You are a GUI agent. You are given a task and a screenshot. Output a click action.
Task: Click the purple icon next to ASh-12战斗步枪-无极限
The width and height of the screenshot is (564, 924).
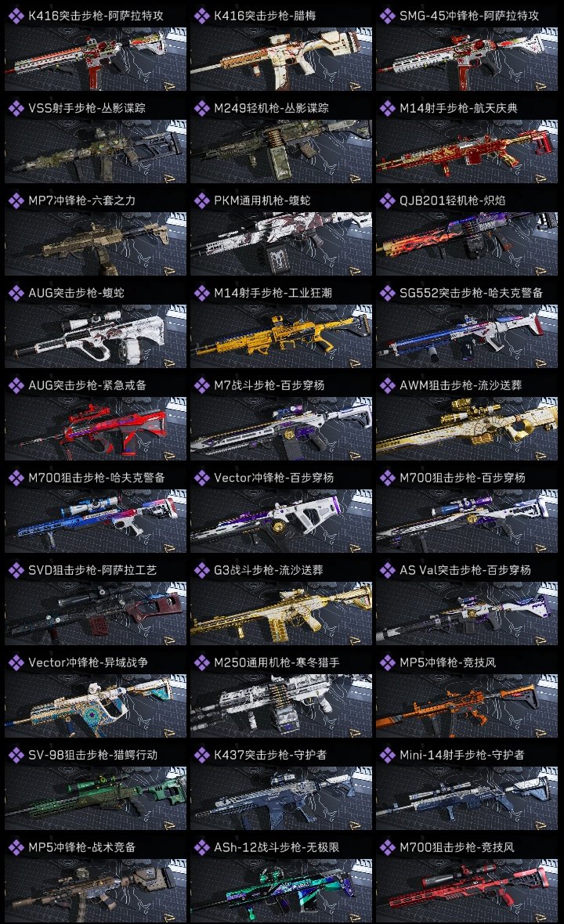[x=201, y=848]
